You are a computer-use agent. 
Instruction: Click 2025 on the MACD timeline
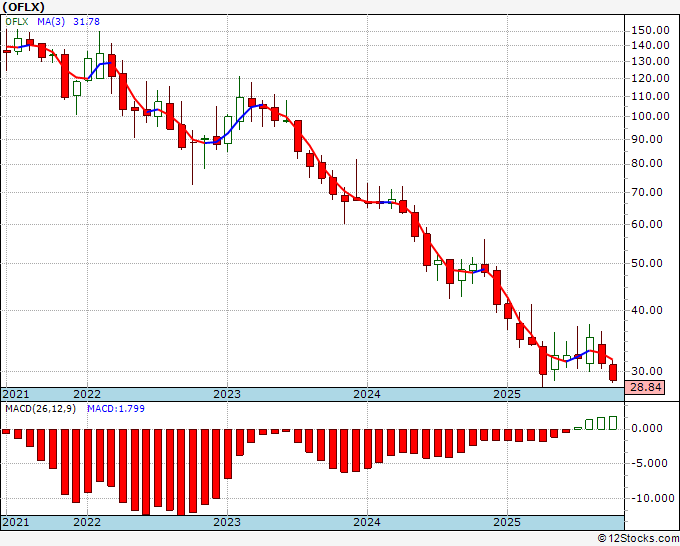click(x=507, y=522)
